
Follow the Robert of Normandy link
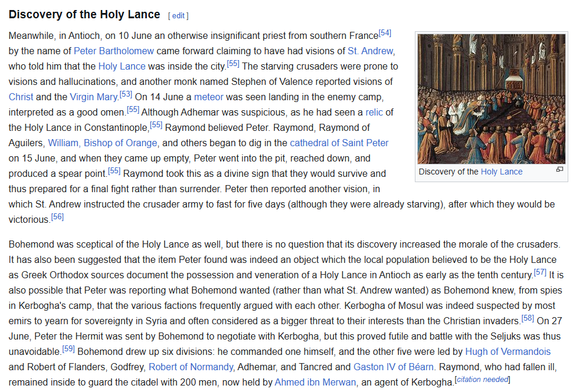[x=191, y=367]
